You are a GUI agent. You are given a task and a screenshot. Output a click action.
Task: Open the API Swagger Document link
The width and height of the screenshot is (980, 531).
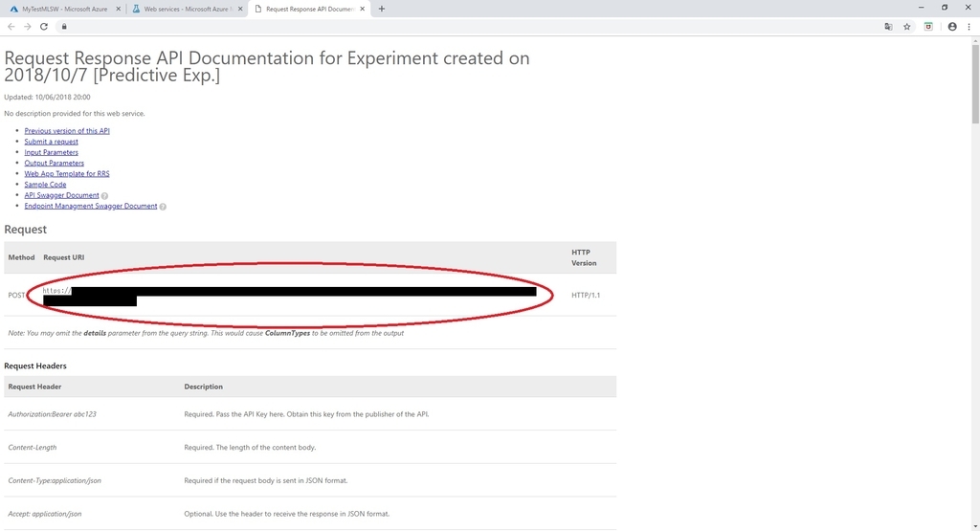(x=61, y=195)
